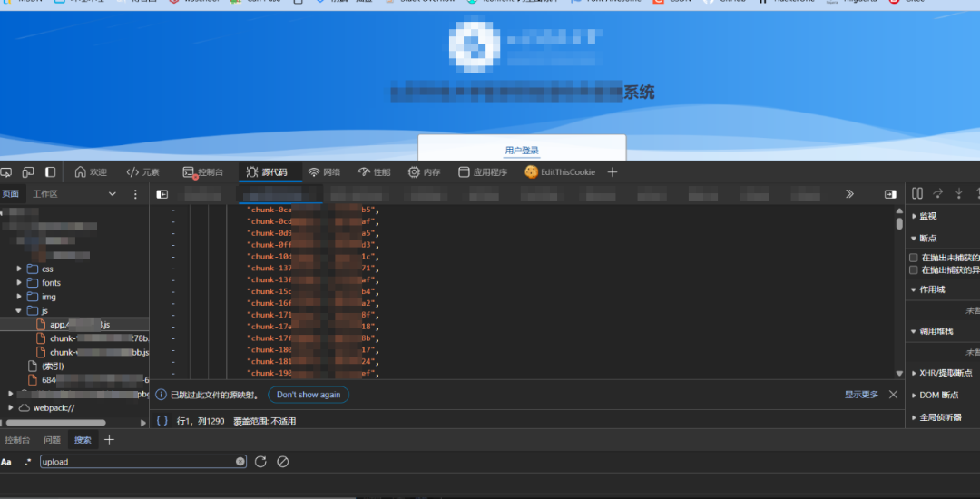The height and width of the screenshot is (499, 980).
Task: Enable pause on caught exceptions checkbox
Action: coord(914,269)
